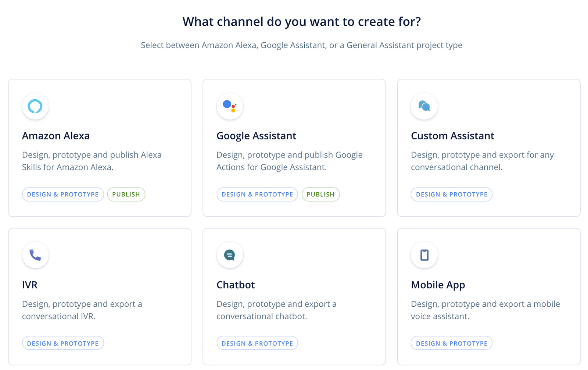This screenshot has height=370, width=588.
Task: Click Design & Prototype tag on Amazon Alexa card
Action: pos(63,194)
